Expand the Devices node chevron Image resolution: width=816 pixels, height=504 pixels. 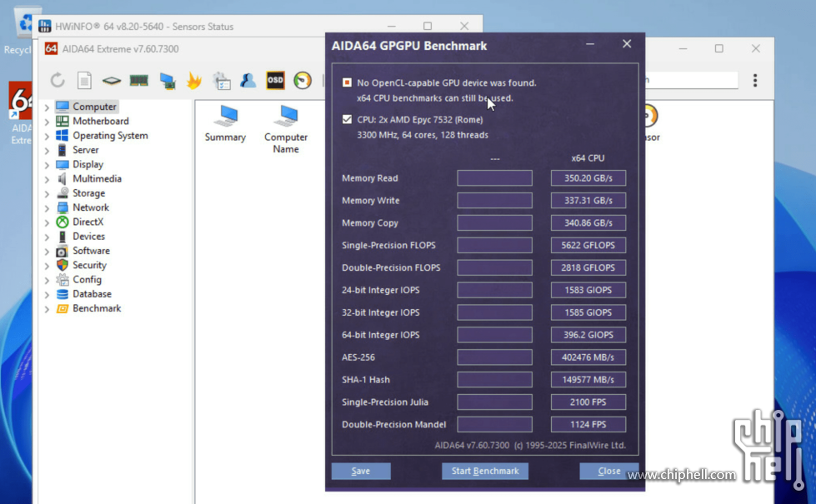[x=47, y=237]
